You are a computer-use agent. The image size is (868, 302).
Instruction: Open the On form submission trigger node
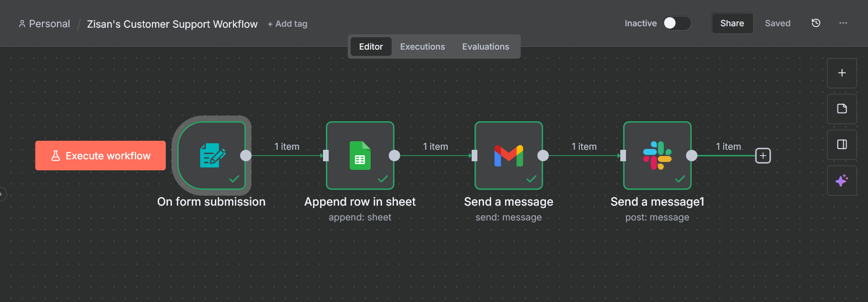coord(212,156)
